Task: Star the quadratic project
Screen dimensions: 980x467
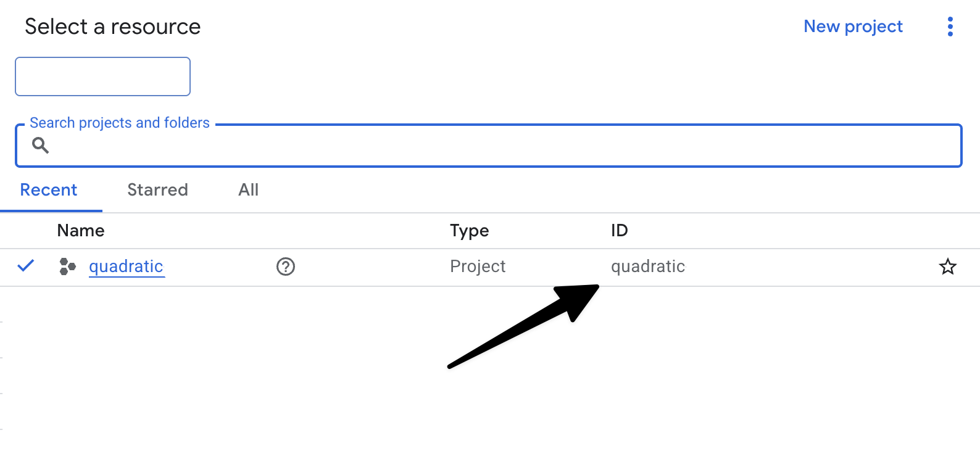Action: point(947,267)
